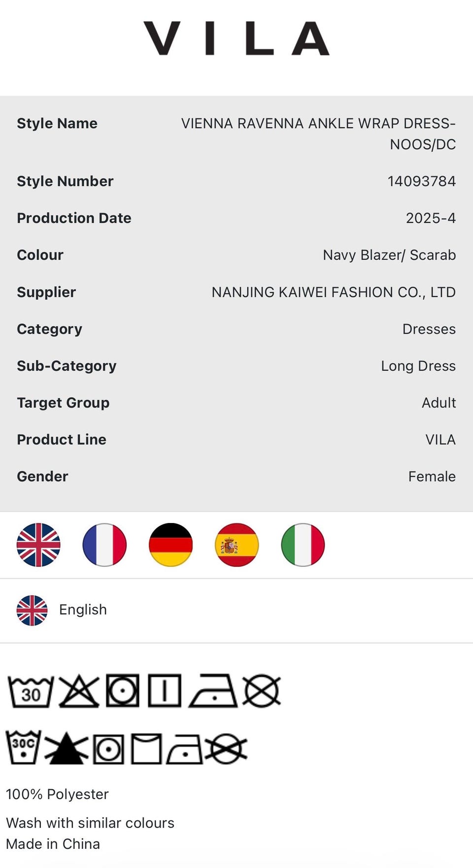Choose German using the Germany flag

pyautogui.click(x=170, y=545)
